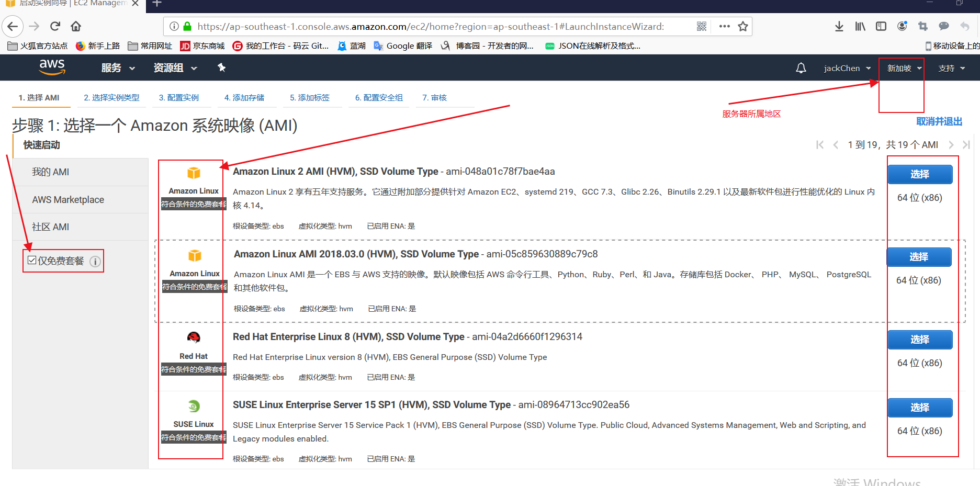Switch to step 2. 选择实例类型 tab

111,98
